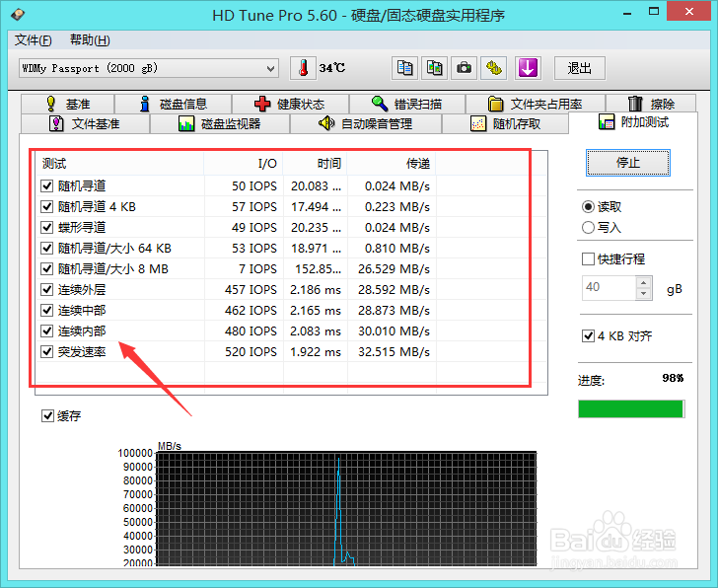Click the 传递 column header
718x588 pixels.
tap(392, 164)
